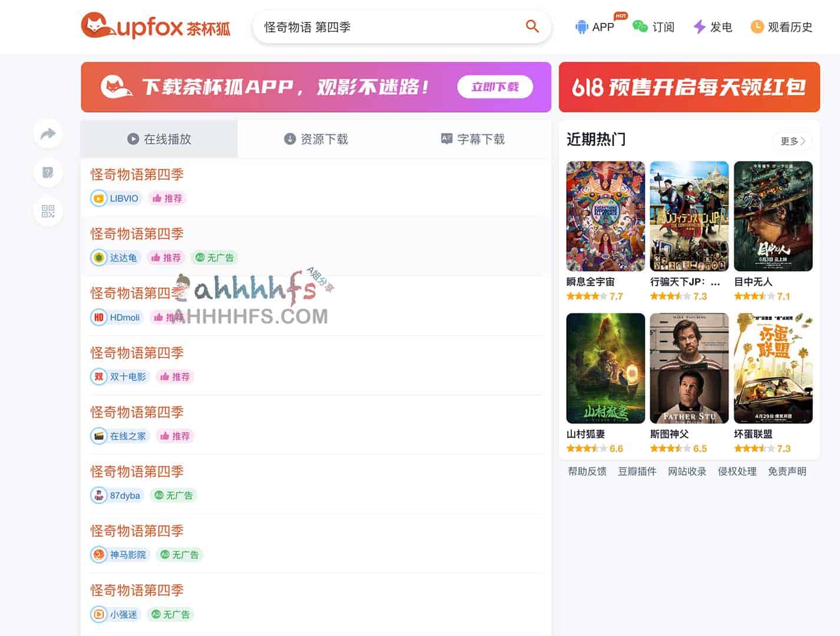840x636 pixels.
Task: Click the 双十电影 source tag
Action: pos(120,377)
